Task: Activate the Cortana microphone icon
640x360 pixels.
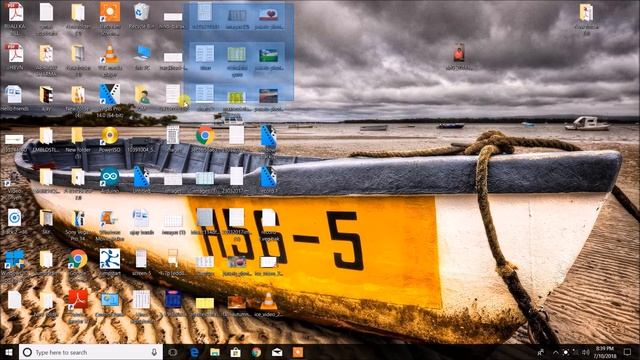Action: point(154,352)
